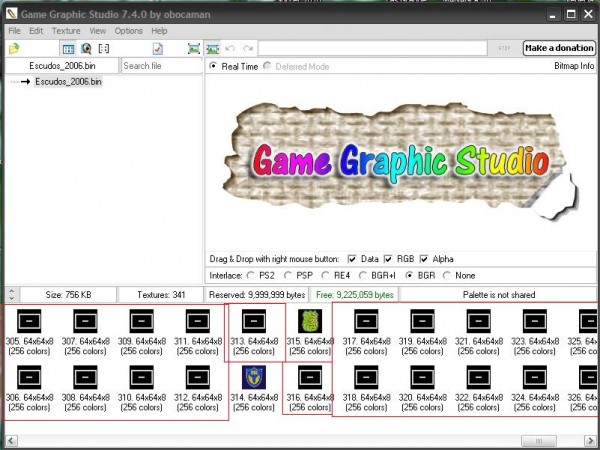Select texture thumbnail 319
The height and width of the screenshot is (450, 600).
coord(422,321)
